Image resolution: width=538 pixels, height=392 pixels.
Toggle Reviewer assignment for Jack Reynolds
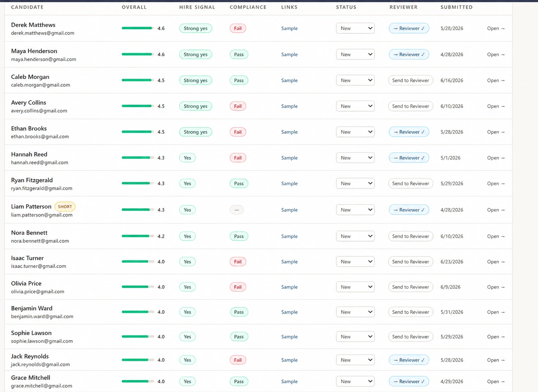409,360
